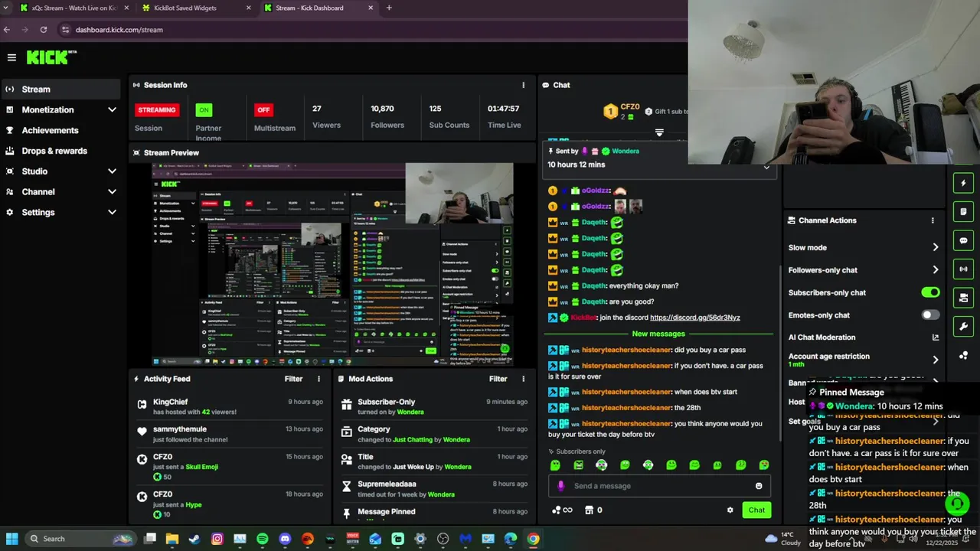Viewport: 980px width, 551px height.
Task: Click the document icon in right toolbar
Action: pos(963,212)
